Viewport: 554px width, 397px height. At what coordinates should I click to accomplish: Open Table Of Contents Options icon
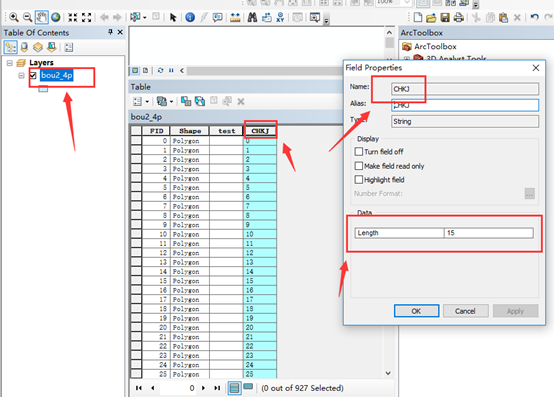pos(69,47)
